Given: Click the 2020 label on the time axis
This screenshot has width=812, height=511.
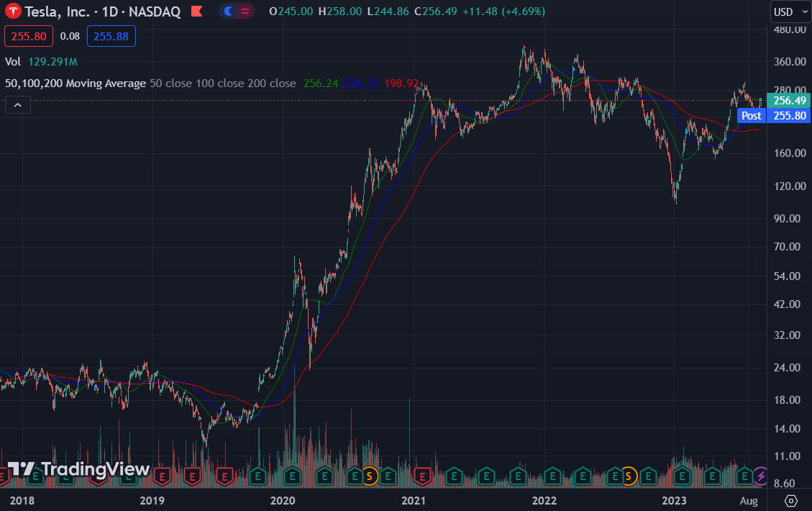Looking at the screenshot, I should click(283, 501).
